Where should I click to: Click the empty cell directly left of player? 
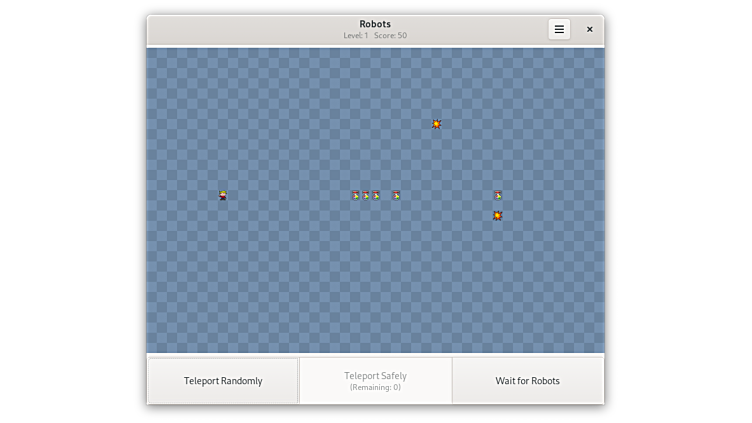[x=213, y=195]
